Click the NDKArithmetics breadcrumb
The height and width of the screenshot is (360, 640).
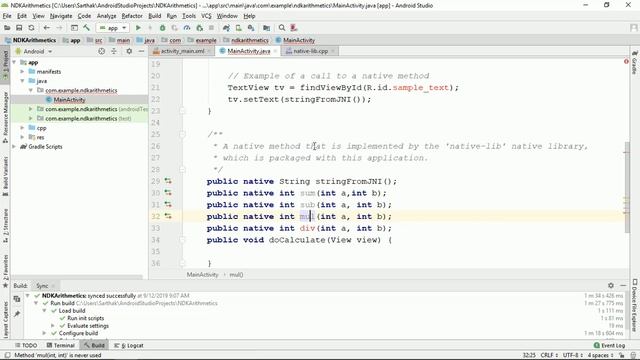tap(30, 40)
